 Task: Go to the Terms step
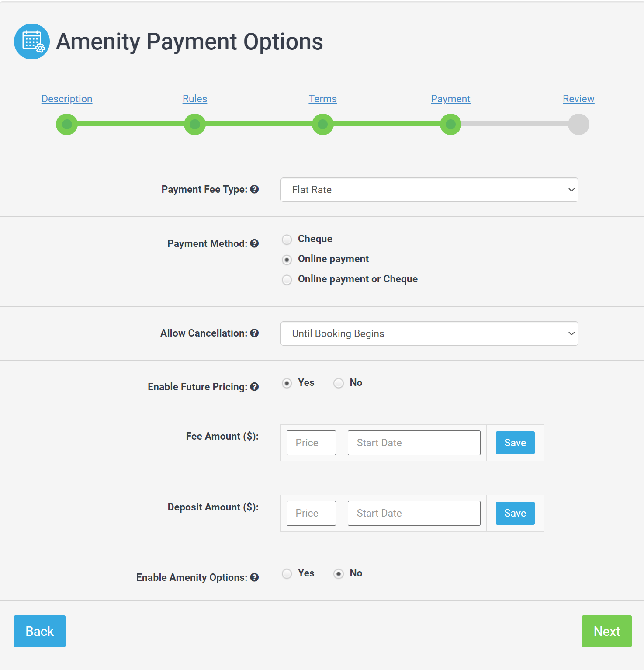click(x=322, y=99)
